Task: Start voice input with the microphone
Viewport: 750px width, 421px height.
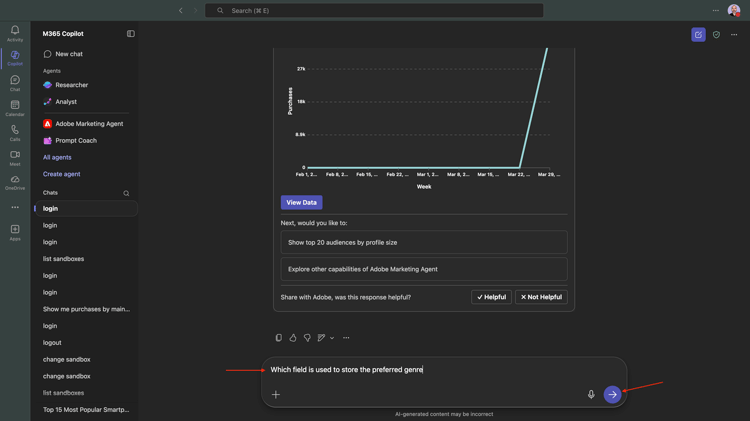Action: click(x=591, y=394)
